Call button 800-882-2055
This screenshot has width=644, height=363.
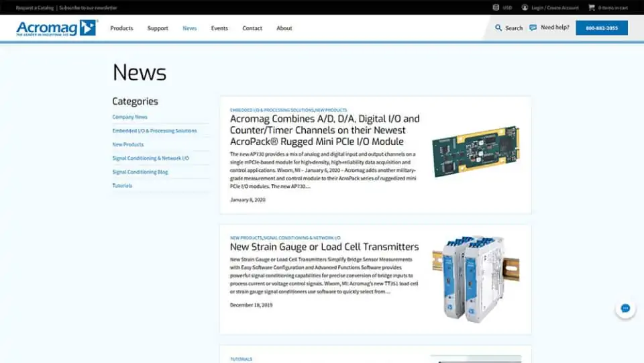[602, 28]
